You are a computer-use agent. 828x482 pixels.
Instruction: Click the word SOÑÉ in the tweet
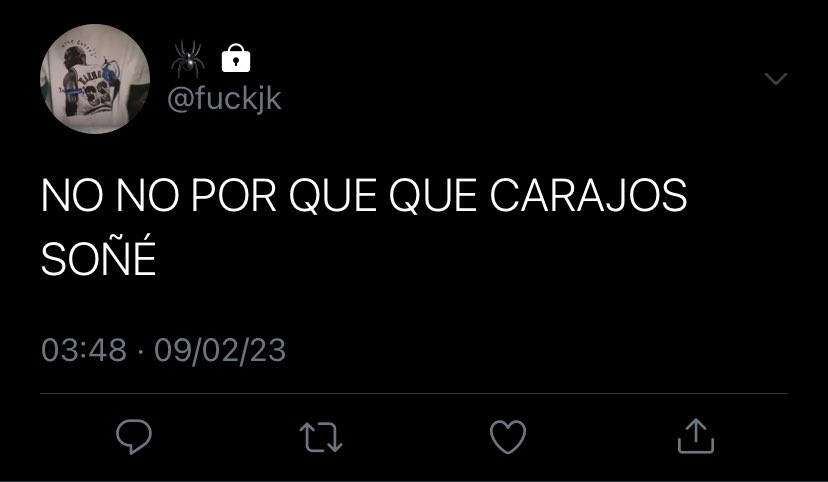tap(99, 257)
